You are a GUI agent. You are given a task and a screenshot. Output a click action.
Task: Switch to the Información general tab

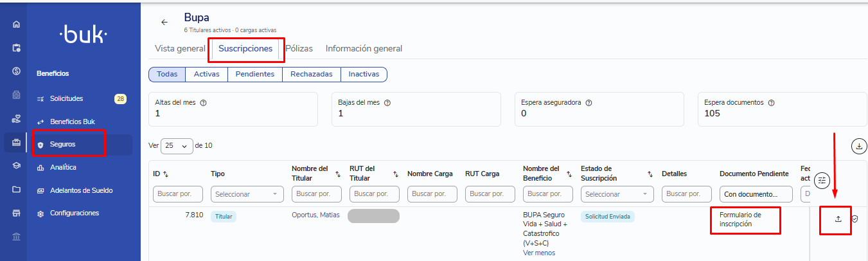364,48
